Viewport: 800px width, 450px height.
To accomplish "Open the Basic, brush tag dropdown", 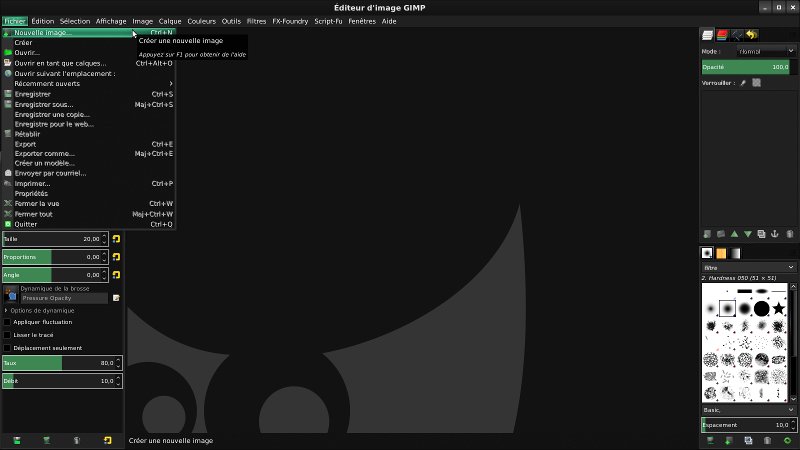I will [x=748, y=410].
